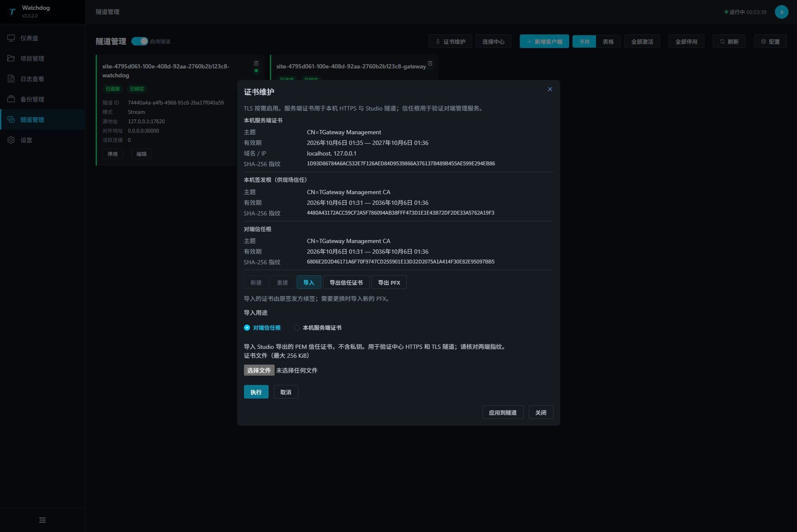
Task: Click 应用到隧道 button
Action: (503, 413)
